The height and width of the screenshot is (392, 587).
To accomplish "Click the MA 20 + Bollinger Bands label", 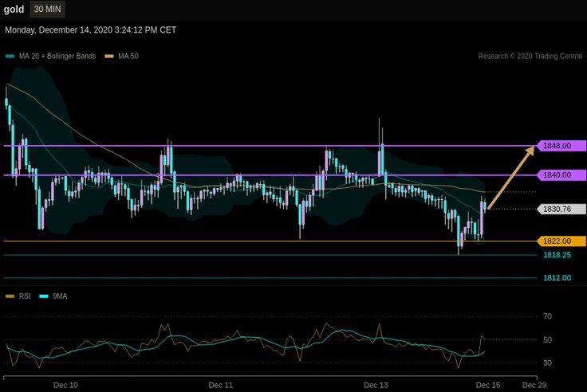I will [57, 56].
